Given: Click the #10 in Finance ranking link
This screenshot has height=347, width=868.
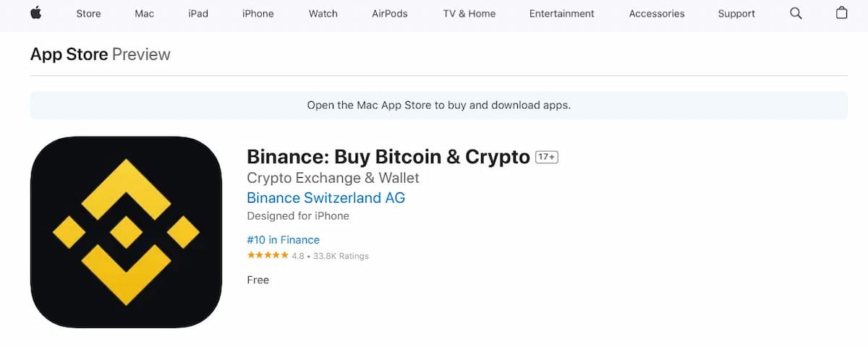Looking at the screenshot, I should 283,240.
